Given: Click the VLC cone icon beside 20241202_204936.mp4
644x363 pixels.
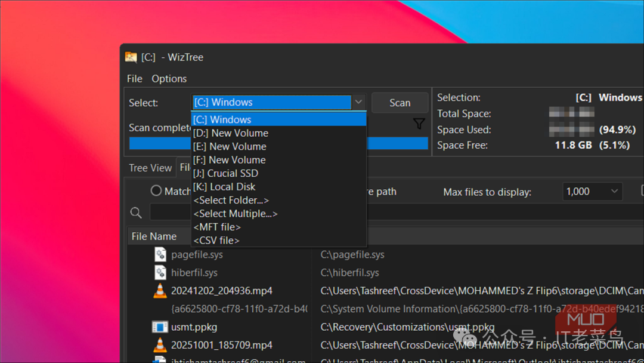Looking at the screenshot, I should [159, 291].
